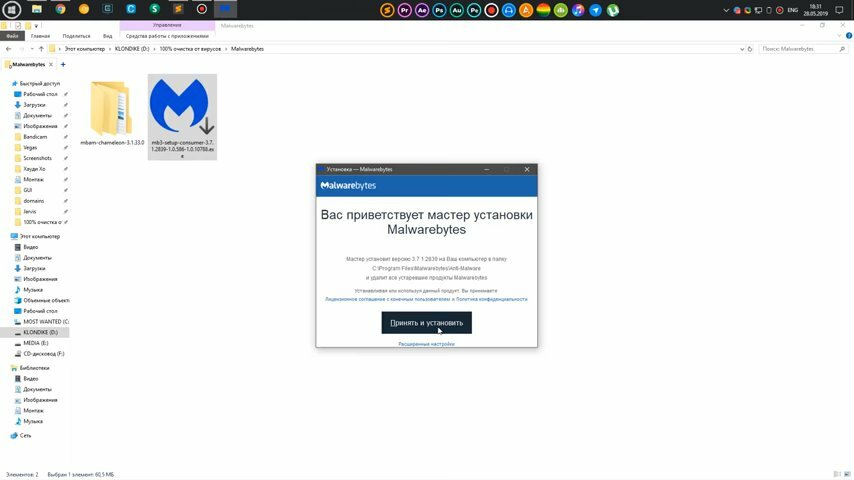Click Этот компьютер breadcrumb in address bar
The height and width of the screenshot is (480, 854).
tap(84, 49)
